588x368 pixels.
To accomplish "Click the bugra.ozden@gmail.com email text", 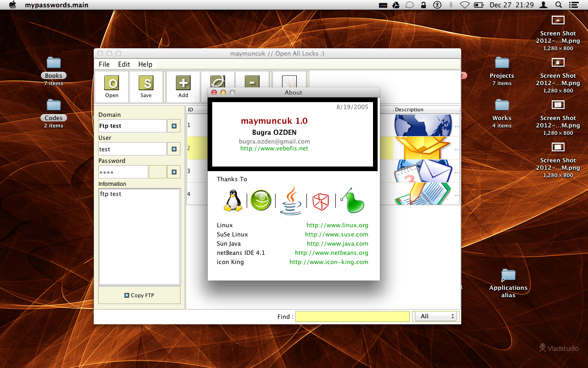I will click(274, 141).
